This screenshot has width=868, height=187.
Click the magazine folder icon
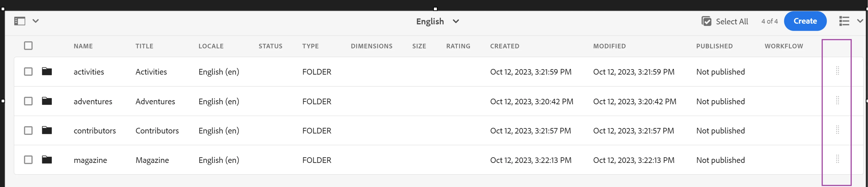click(x=47, y=160)
